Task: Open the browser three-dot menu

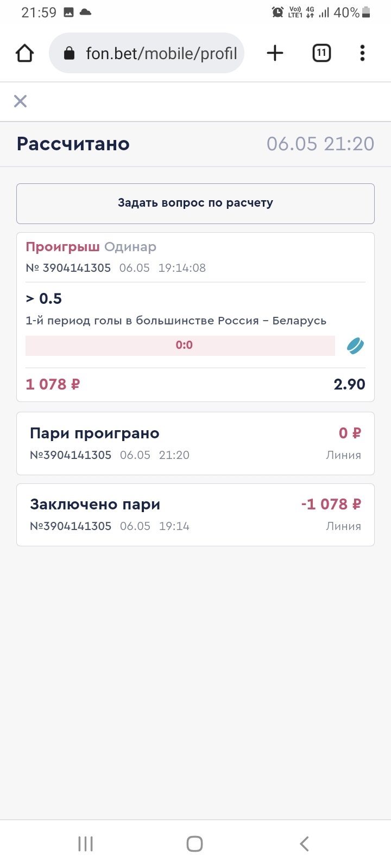Action: (362, 53)
